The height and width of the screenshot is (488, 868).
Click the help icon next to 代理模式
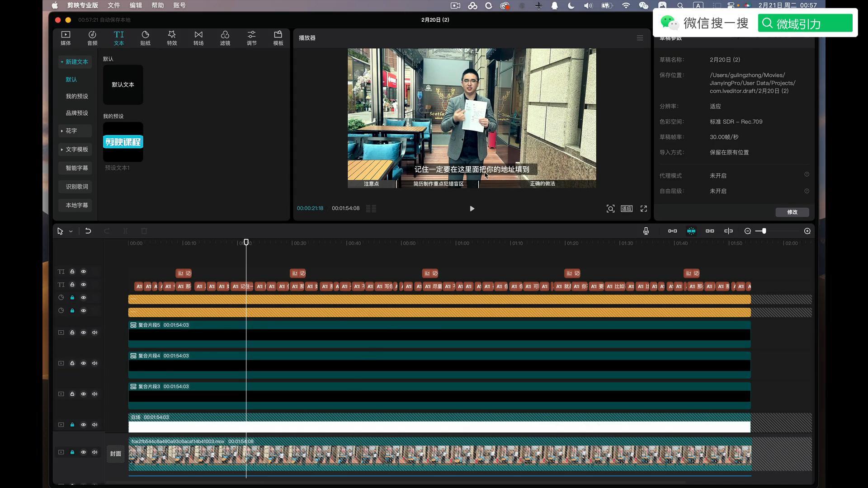807,174
